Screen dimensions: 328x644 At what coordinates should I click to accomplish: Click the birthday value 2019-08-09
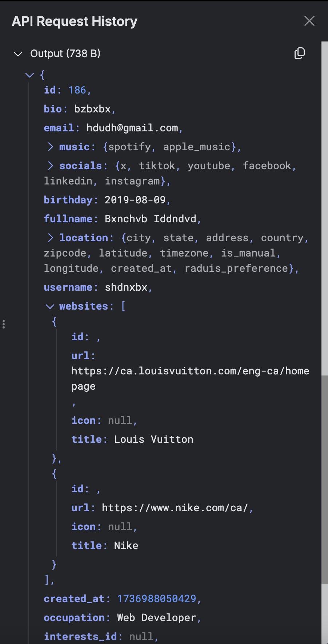(135, 200)
